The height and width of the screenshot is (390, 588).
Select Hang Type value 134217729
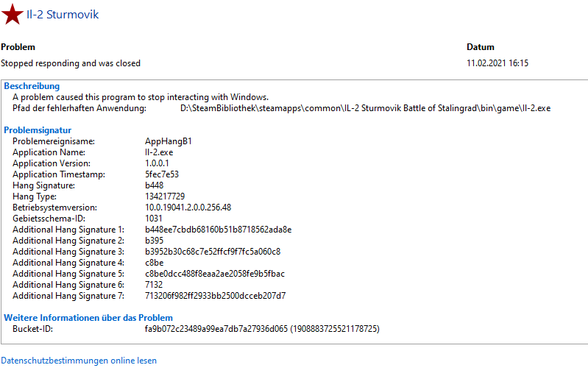tap(165, 196)
